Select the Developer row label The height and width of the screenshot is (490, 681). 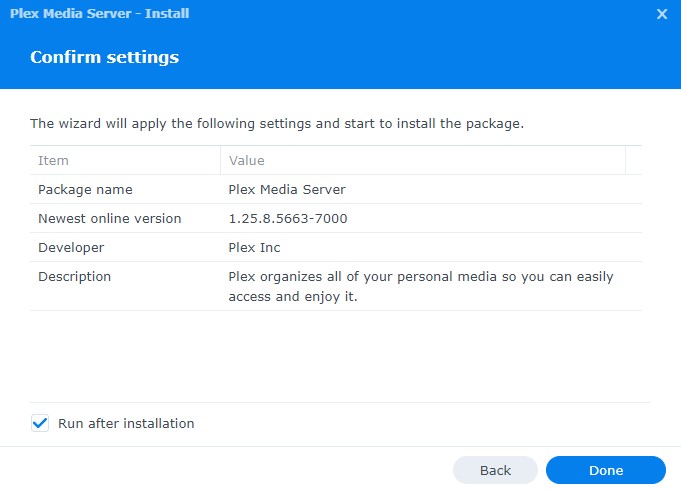[71, 248]
